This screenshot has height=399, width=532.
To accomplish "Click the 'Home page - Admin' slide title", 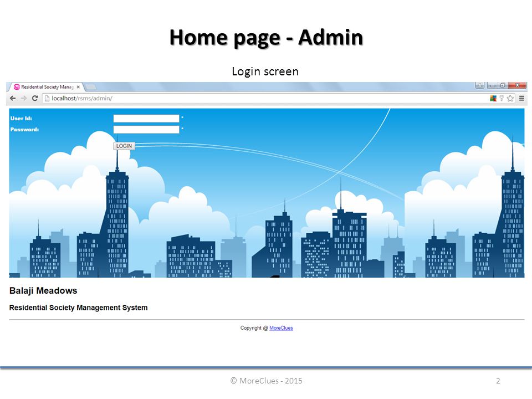I will tap(267, 37).
